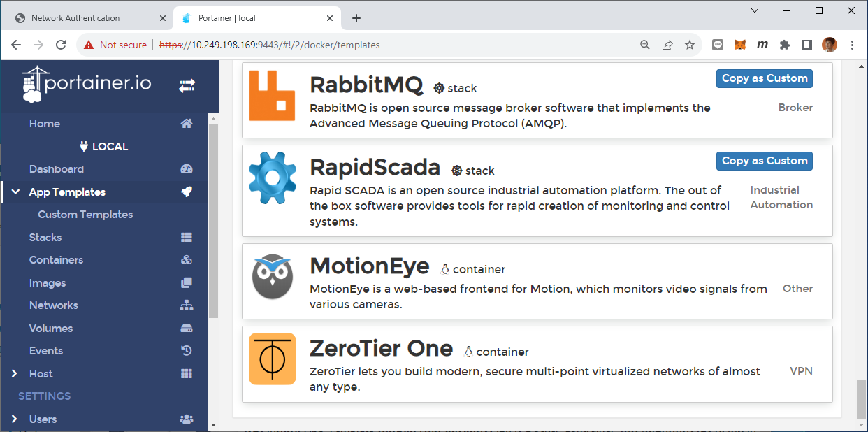Click the Volumes drive icon

pyautogui.click(x=187, y=329)
